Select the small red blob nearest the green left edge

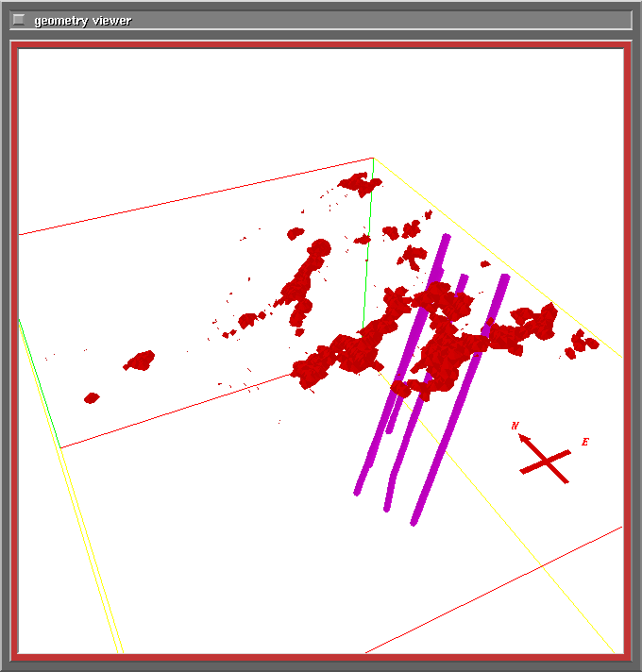pyautogui.click(x=92, y=398)
